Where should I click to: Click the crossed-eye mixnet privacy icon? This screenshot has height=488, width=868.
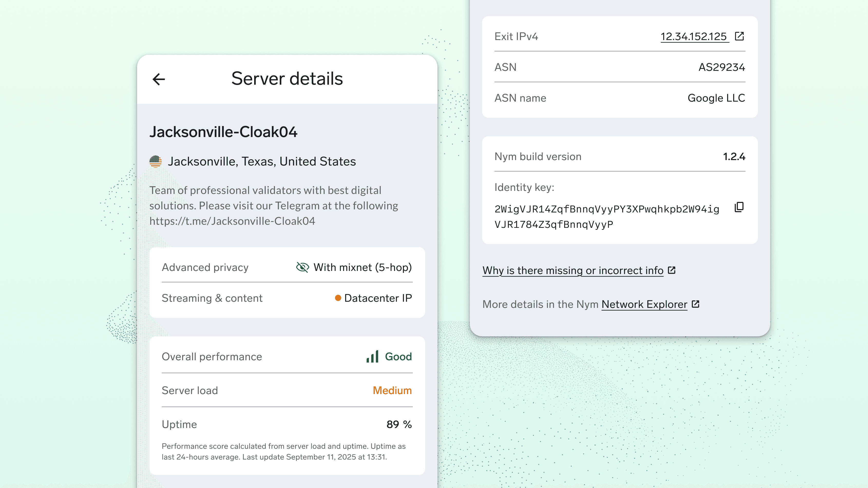302,267
